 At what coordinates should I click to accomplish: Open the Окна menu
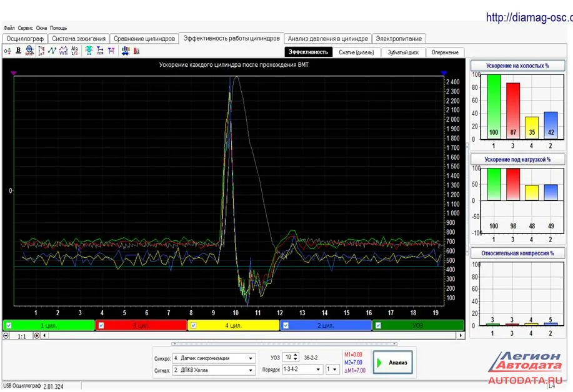click(x=41, y=28)
